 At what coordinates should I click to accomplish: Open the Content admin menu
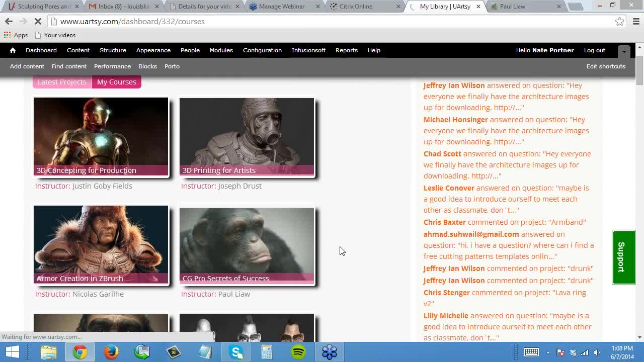pyautogui.click(x=78, y=50)
